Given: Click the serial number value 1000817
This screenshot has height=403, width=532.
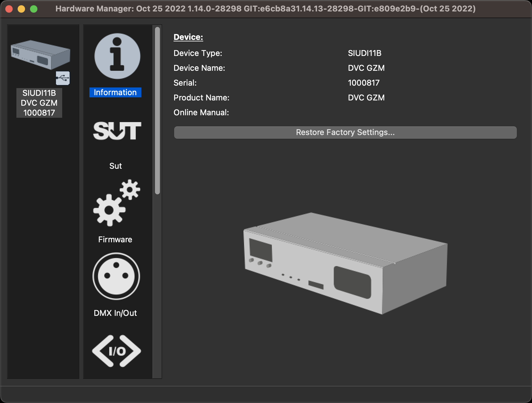Looking at the screenshot, I should coord(363,83).
